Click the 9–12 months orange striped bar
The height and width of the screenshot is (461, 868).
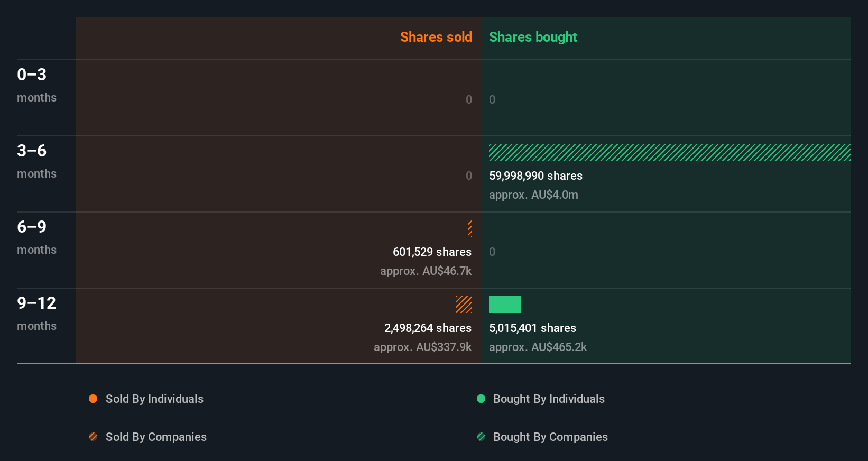tap(464, 305)
